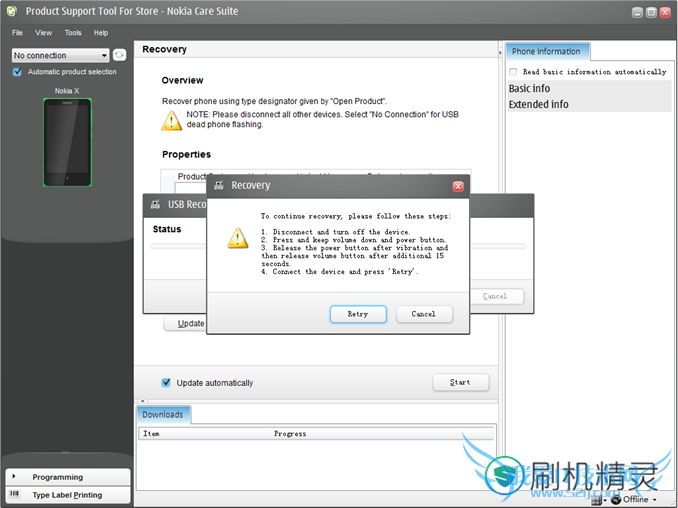This screenshot has width=678, height=508.
Task: Open the View menu
Action: point(43,32)
